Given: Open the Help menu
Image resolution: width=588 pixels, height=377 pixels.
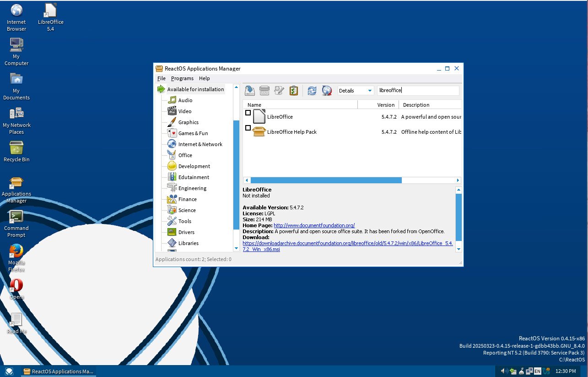Looking at the screenshot, I should pyautogui.click(x=204, y=78).
